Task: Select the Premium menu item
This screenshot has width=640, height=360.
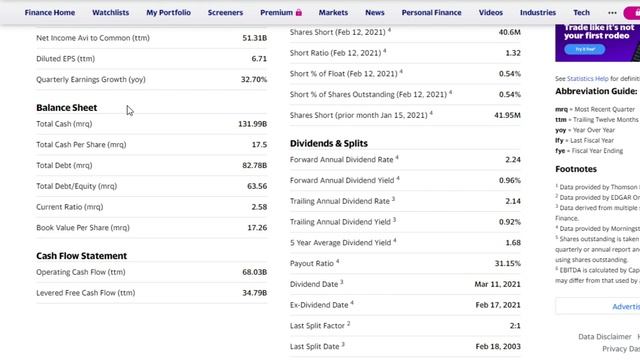Action: point(276,13)
